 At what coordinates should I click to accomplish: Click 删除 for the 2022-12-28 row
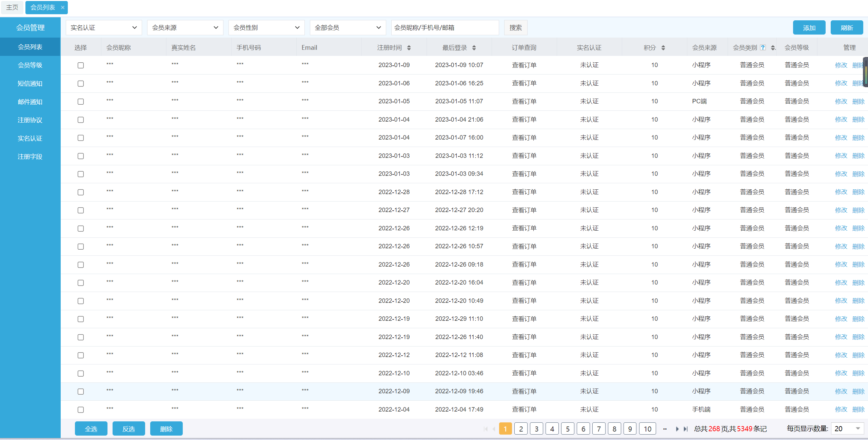[x=859, y=192]
